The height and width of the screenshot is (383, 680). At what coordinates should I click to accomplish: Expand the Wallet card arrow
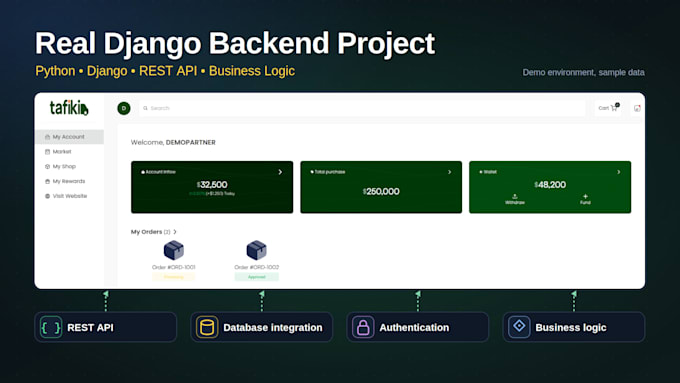[618, 172]
